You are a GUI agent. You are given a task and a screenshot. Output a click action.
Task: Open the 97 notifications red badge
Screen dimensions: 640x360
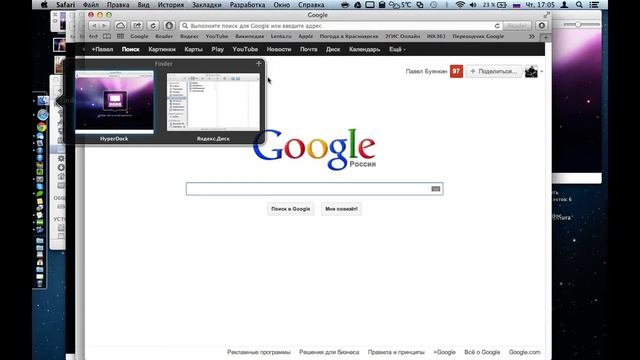click(456, 71)
